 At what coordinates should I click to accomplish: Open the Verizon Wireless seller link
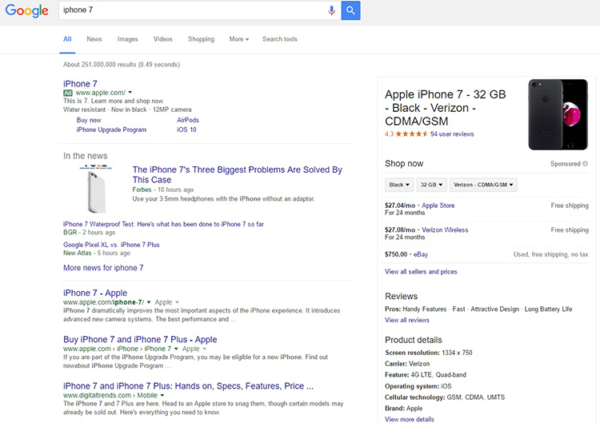(445, 230)
